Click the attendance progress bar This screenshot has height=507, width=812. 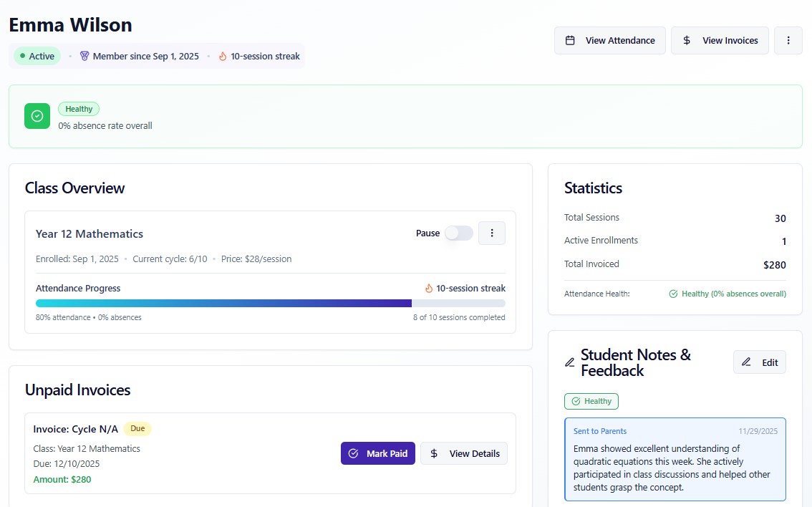271,303
